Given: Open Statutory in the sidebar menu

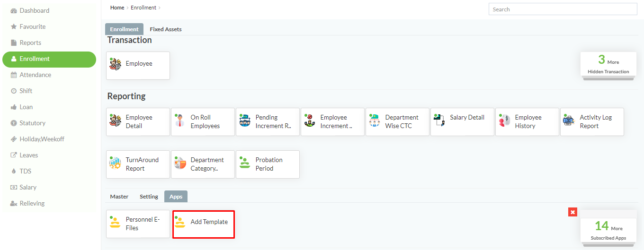Looking at the screenshot, I should coord(49,123).
